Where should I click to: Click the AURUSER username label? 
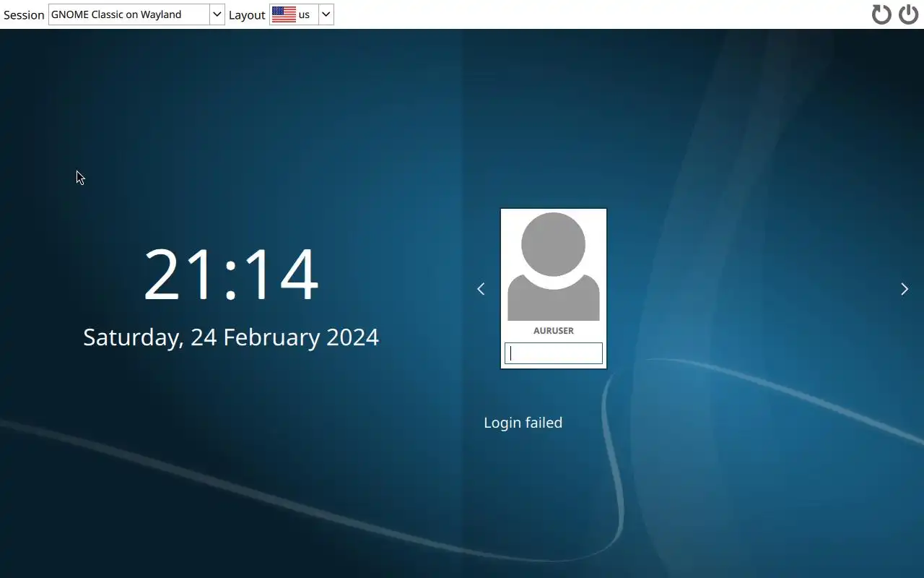tap(554, 331)
